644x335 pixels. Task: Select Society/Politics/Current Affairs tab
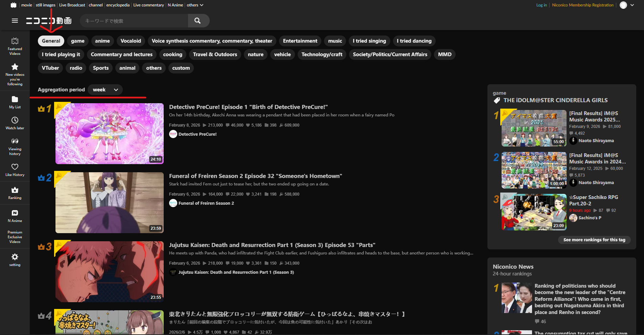(390, 54)
